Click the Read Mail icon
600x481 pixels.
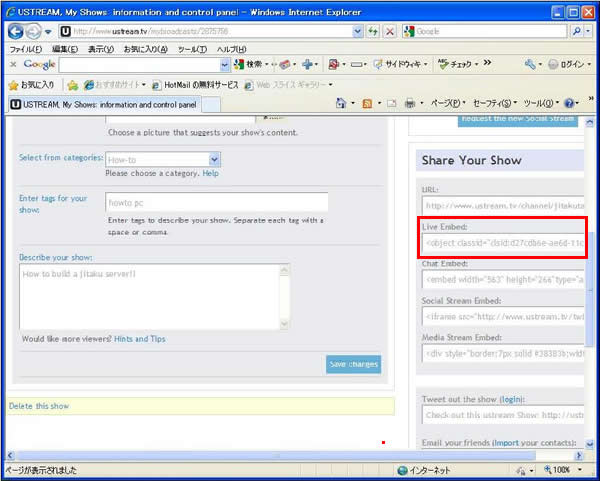point(392,104)
